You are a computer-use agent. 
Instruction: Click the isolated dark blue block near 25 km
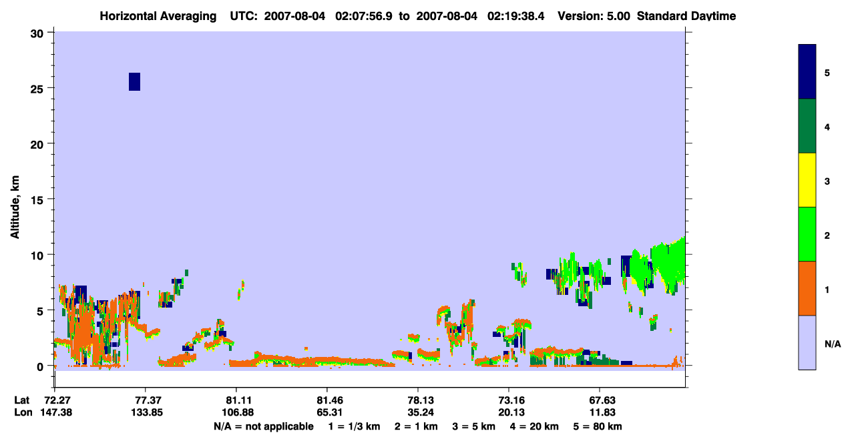tap(134, 81)
